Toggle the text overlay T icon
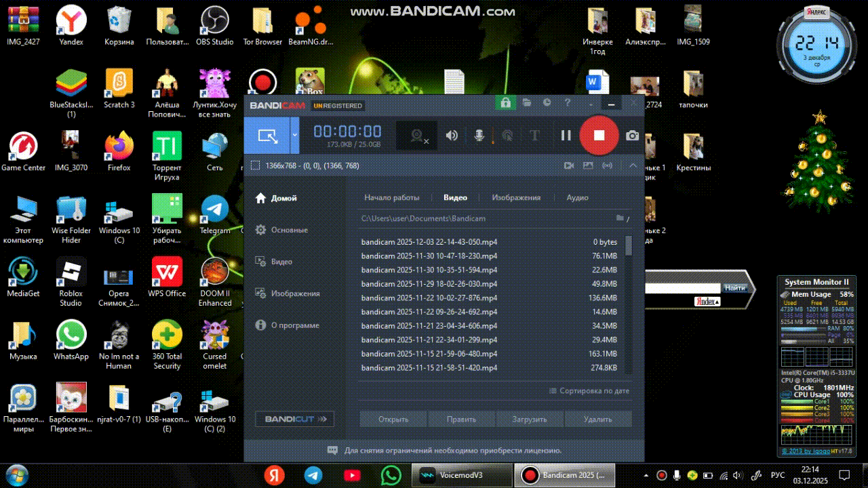The width and height of the screenshot is (868, 488). tap(534, 136)
